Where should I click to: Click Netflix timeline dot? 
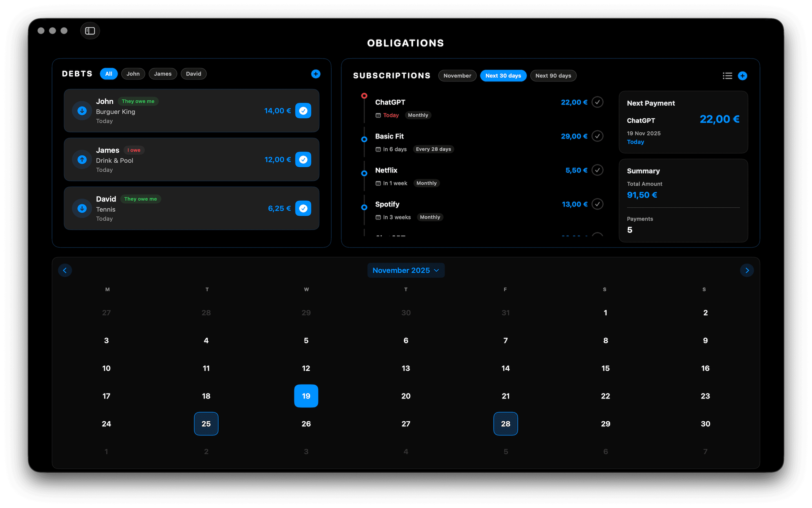tap(364, 173)
